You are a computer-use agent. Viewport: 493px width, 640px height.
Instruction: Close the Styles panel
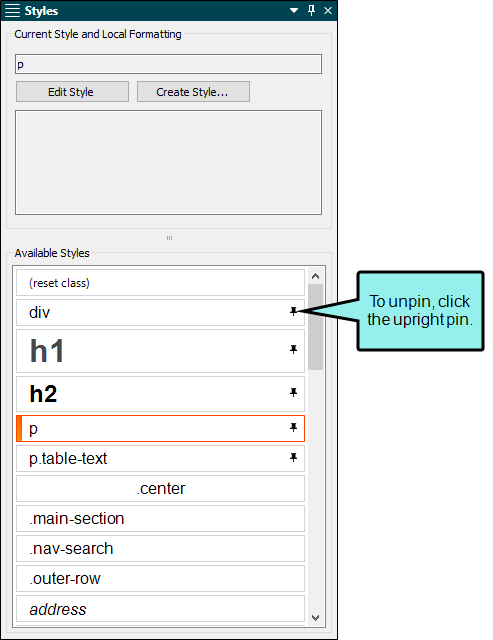tap(328, 11)
